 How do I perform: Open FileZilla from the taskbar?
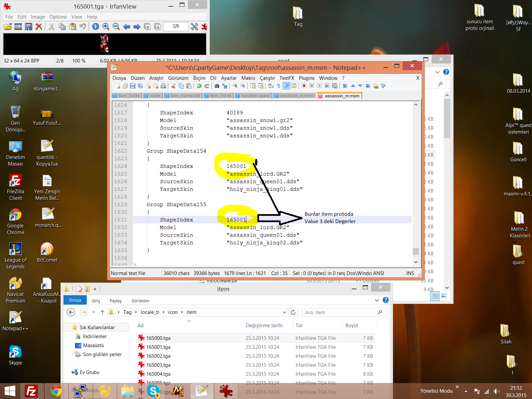pos(31,391)
